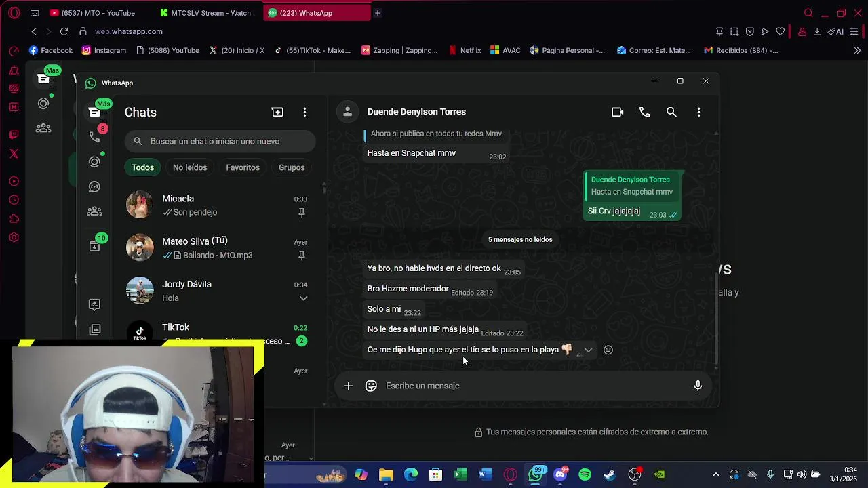The height and width of the screenshot is (488, 868).
Task: Start a video call with Duende Denylson
Action: pos(617,112)
